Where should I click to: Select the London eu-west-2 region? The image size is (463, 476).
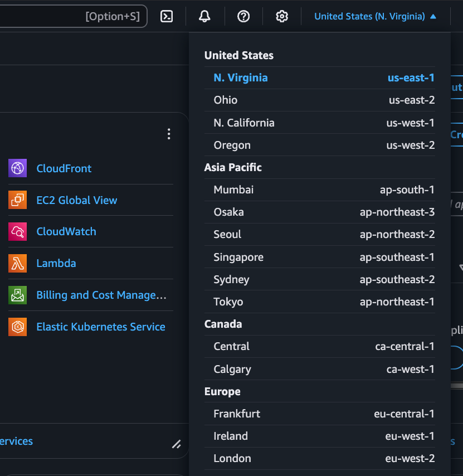pyautogui.click(x=320, y=458)
